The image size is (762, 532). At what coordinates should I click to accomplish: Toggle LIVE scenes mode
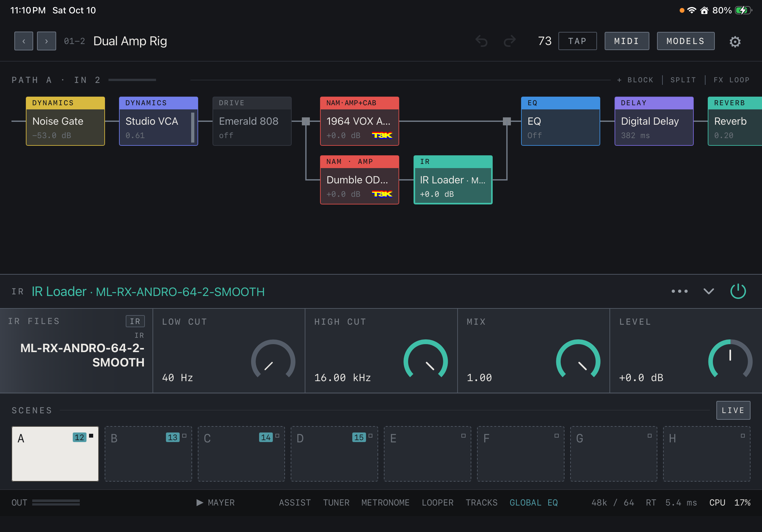[x=733, y=410]
